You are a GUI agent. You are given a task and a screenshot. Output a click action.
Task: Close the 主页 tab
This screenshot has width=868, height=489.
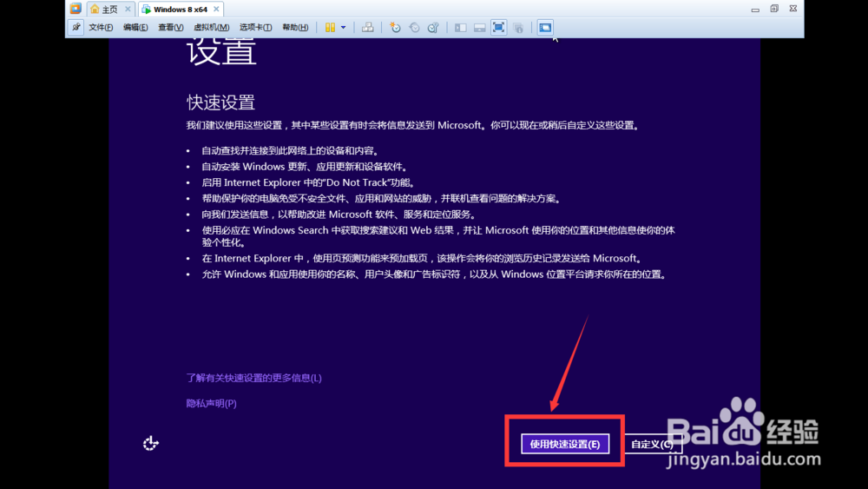click(128, 9)
